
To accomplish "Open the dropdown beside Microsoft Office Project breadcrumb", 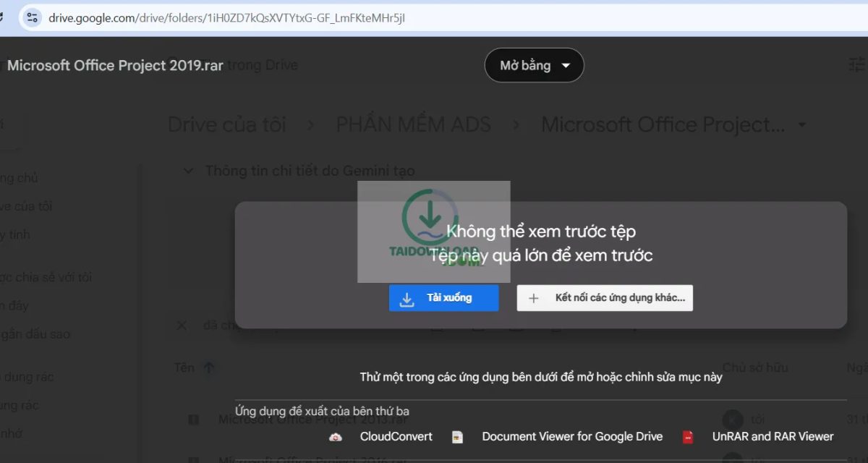I will pos(801,124).
